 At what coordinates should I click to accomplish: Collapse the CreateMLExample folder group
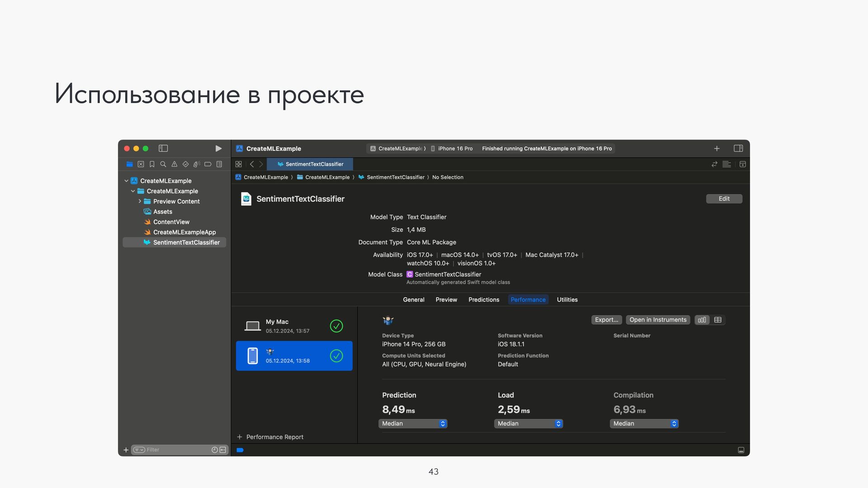(133, 191)
